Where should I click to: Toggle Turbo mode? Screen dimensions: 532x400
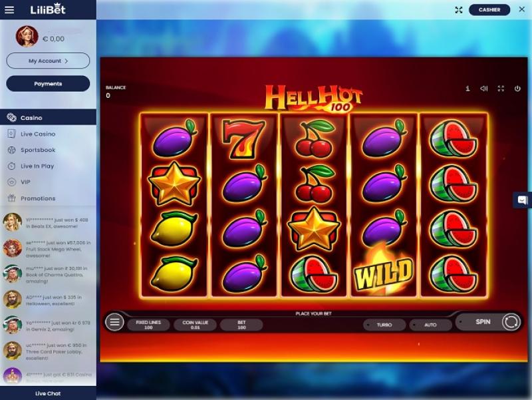pos(384,325)
